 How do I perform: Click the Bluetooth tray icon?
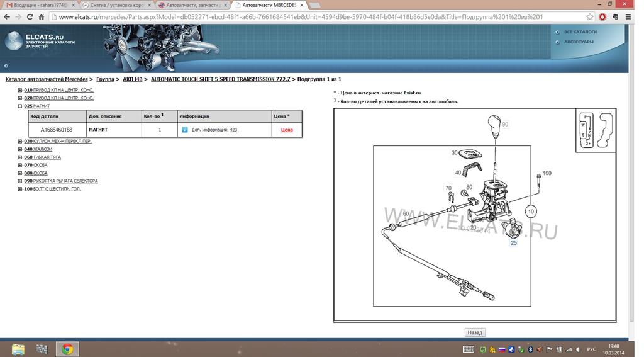point(530,349)
